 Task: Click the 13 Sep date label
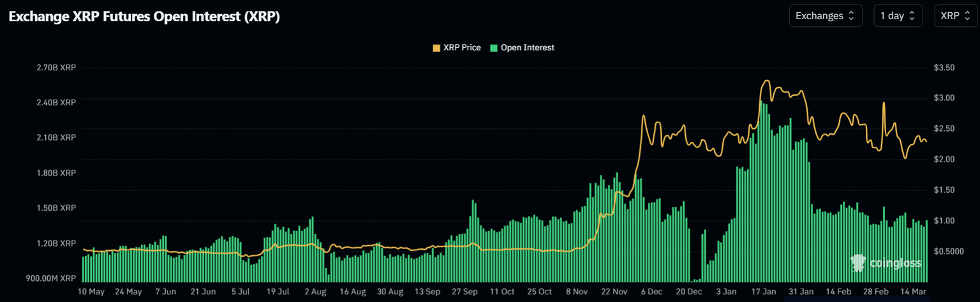427,291
